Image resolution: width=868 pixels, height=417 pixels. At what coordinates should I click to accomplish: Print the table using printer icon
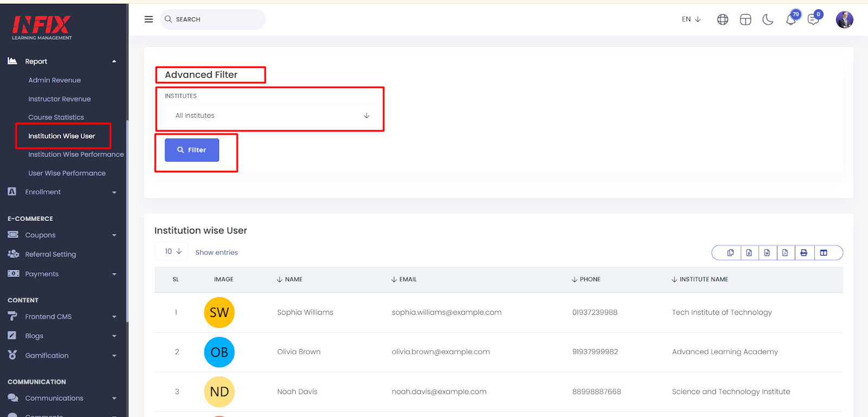(x=804, y=252)
